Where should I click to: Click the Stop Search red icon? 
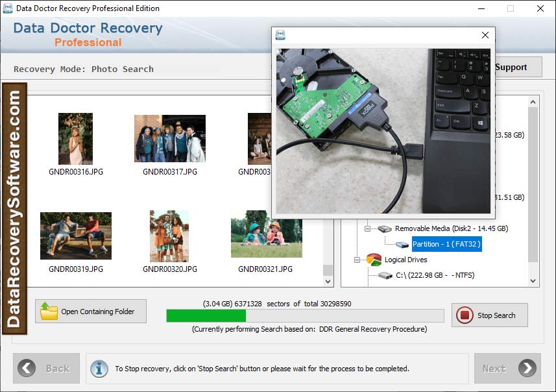(x=465, y=315)
